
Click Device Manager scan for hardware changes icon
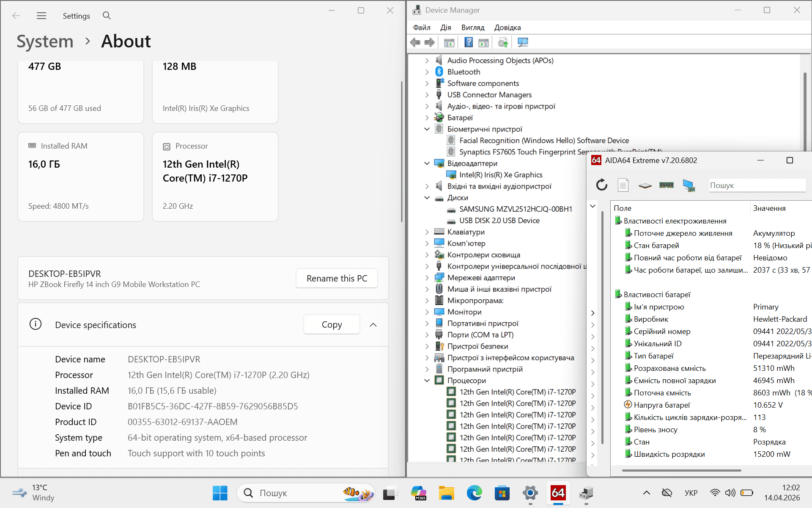point(523,42)
